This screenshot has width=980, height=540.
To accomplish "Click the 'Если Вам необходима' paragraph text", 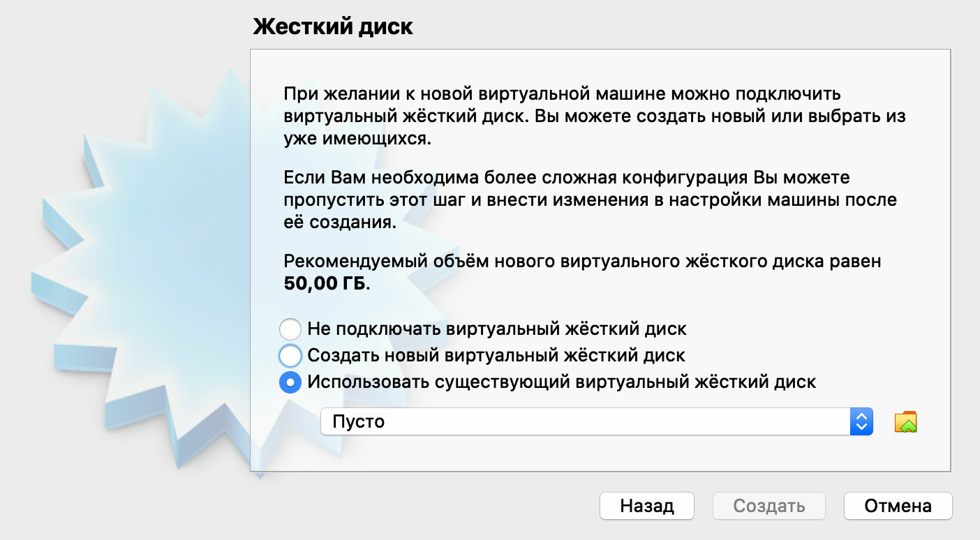I will [x=591, y=200].
